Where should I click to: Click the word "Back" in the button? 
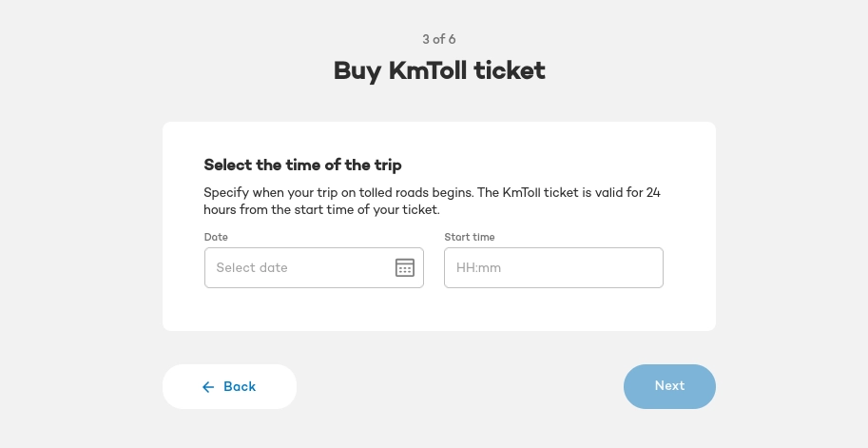pos(240,387)
